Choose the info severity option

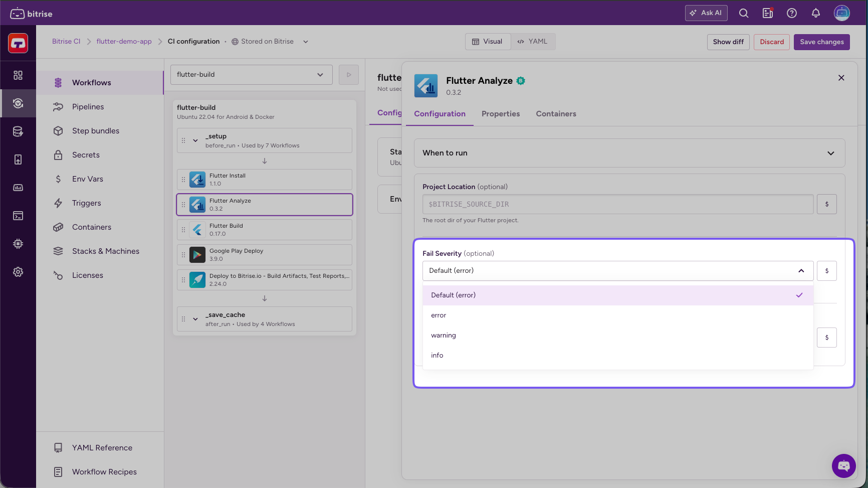tap(618, 356)
